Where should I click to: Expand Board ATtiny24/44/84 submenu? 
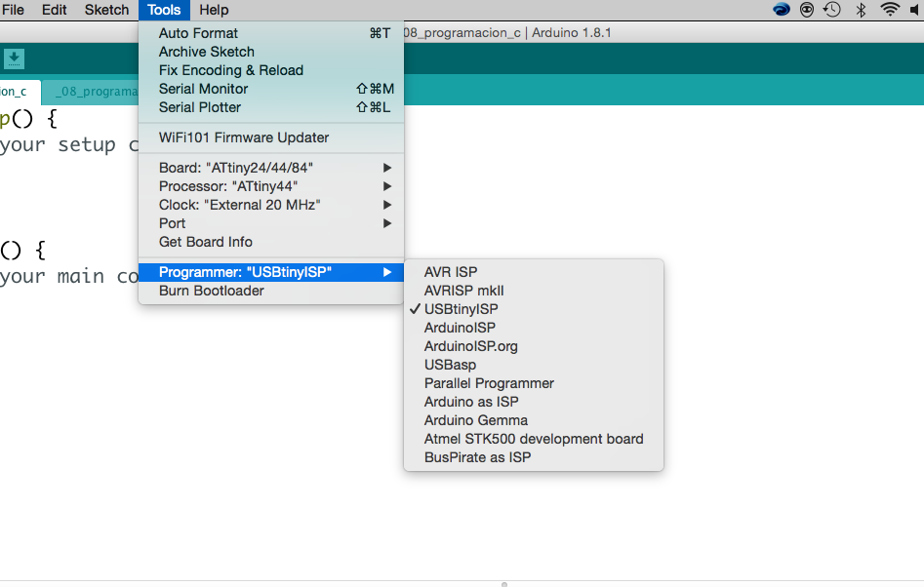(x=271, y=168)
